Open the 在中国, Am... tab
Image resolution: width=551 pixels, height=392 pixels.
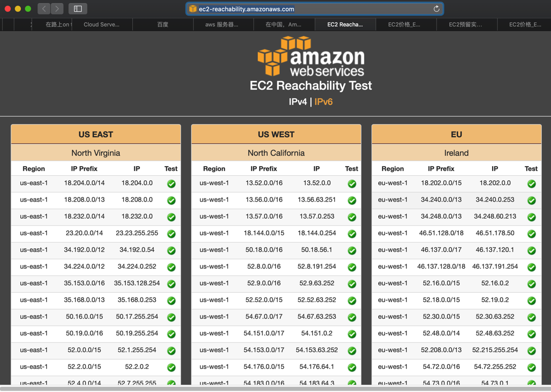284,25
